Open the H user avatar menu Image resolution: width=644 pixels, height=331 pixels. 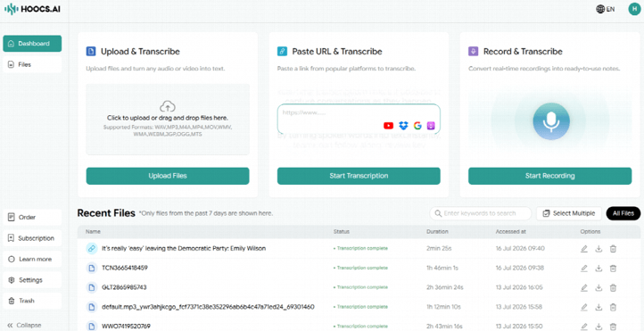coord(634,9)
